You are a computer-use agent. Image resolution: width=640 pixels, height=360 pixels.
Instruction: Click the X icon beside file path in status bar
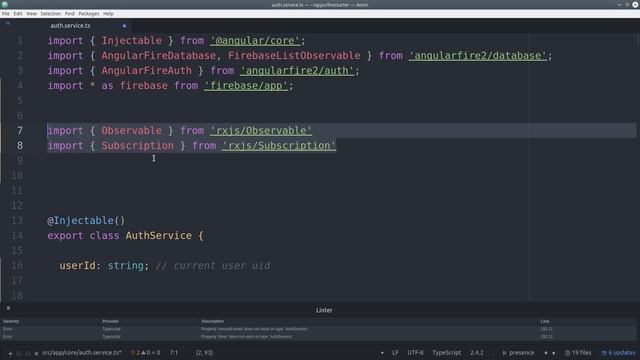36,353
